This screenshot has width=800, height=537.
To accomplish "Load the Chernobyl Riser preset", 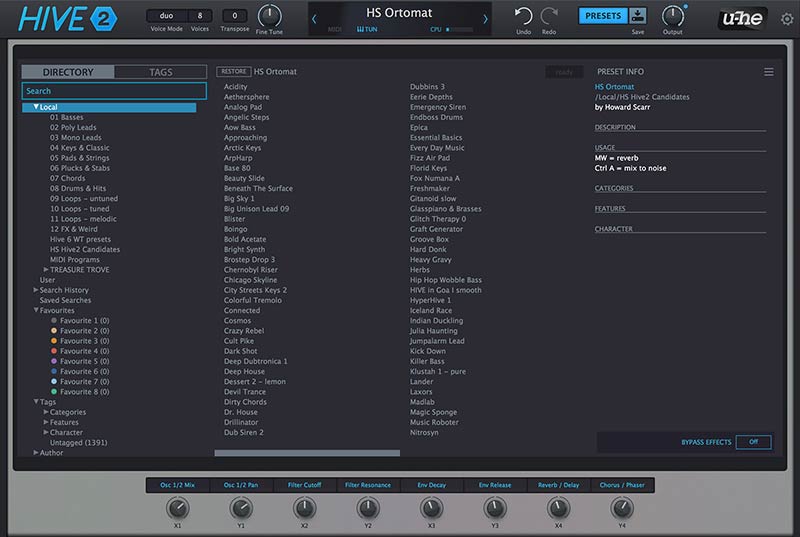I will (x=251, y=270).
